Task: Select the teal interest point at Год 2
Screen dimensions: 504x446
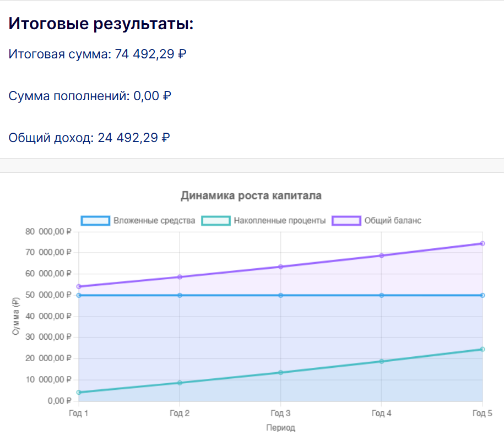Action: (180, 383)
